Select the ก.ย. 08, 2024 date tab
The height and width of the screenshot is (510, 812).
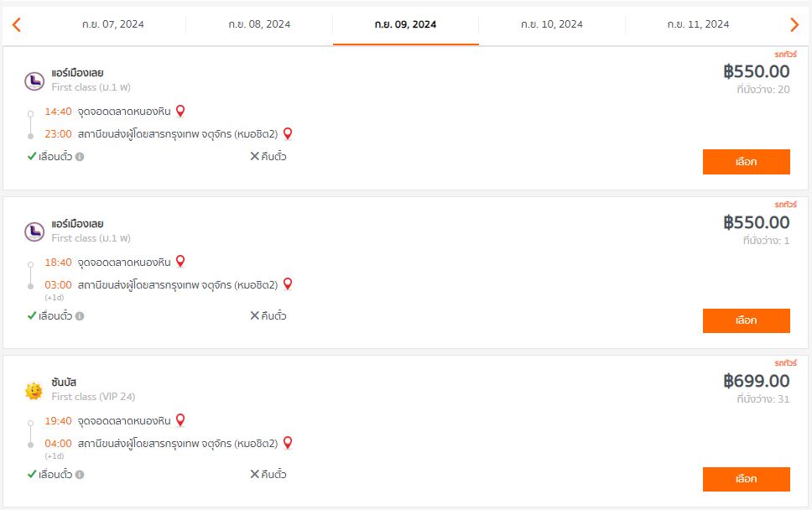pos(259,24)
